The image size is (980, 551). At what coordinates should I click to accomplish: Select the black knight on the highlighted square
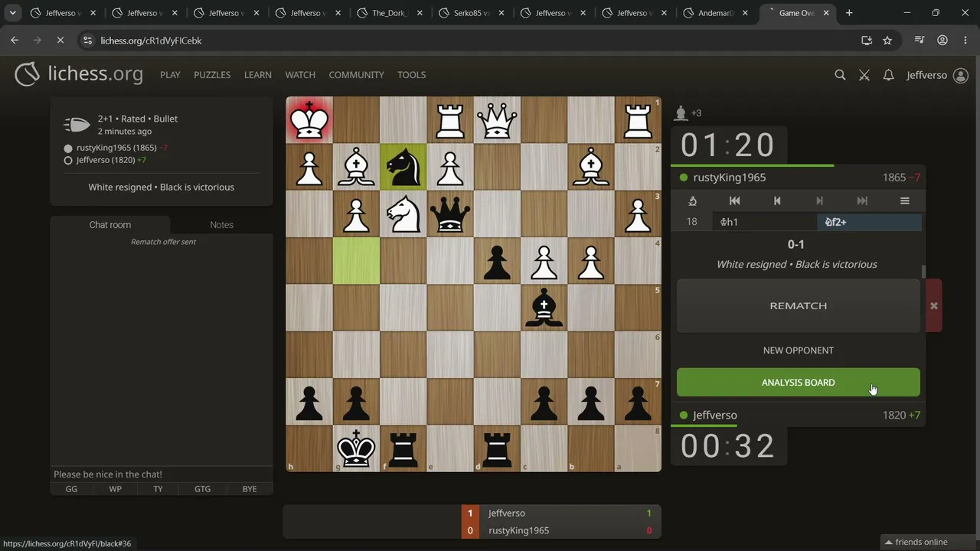[x=403, y=167]
